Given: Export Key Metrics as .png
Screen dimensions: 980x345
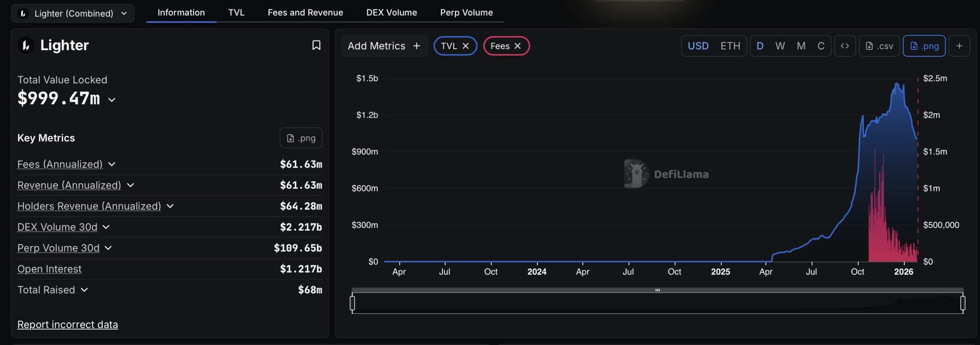Looking at the screenshot, I should click(x=301, y=138).
